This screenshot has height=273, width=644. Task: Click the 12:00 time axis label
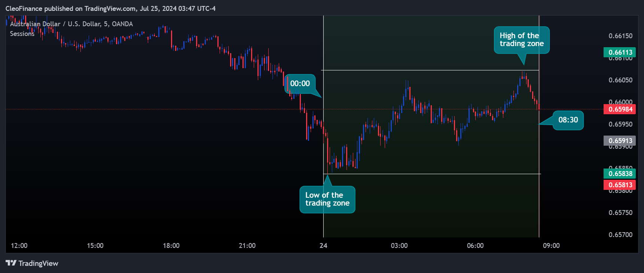19,246
